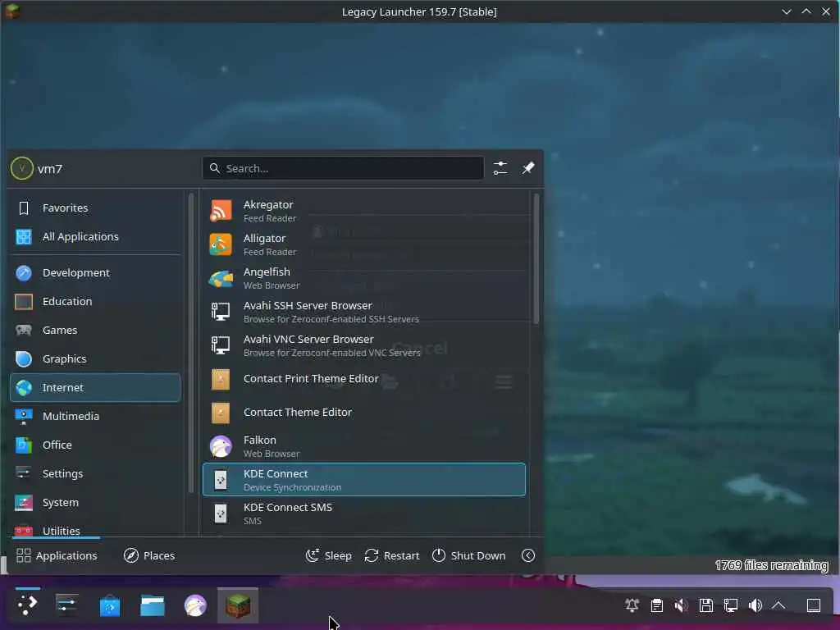Open Angelfish web browser
840x630 pixels.
[x=363, y=278]
